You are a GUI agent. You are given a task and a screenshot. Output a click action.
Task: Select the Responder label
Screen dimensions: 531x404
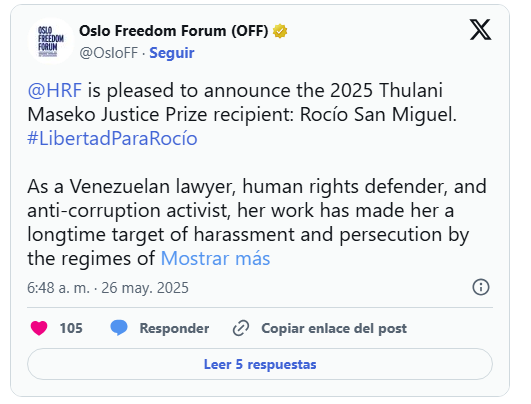[x=174, y=328]
